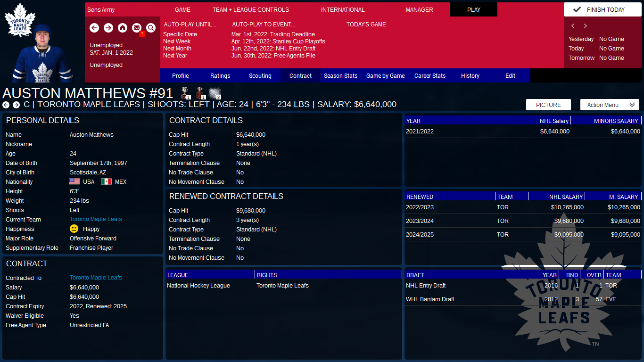Sort by YEAR column header

click(452, 121)
